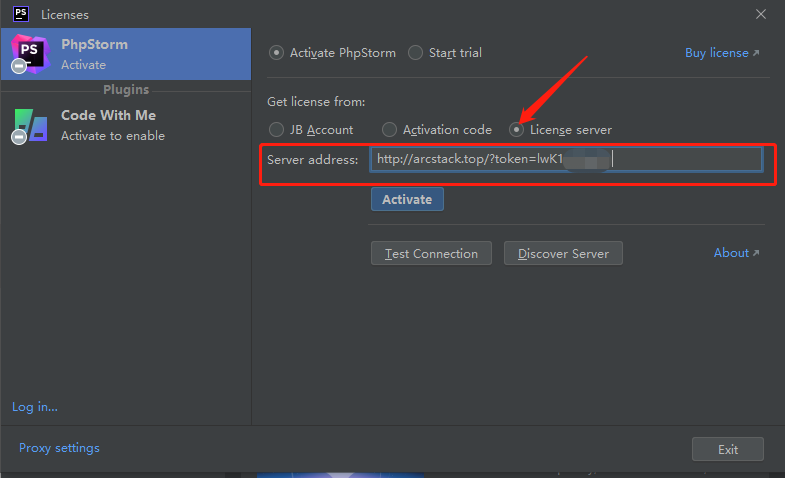Open the Log in... link

35,407
